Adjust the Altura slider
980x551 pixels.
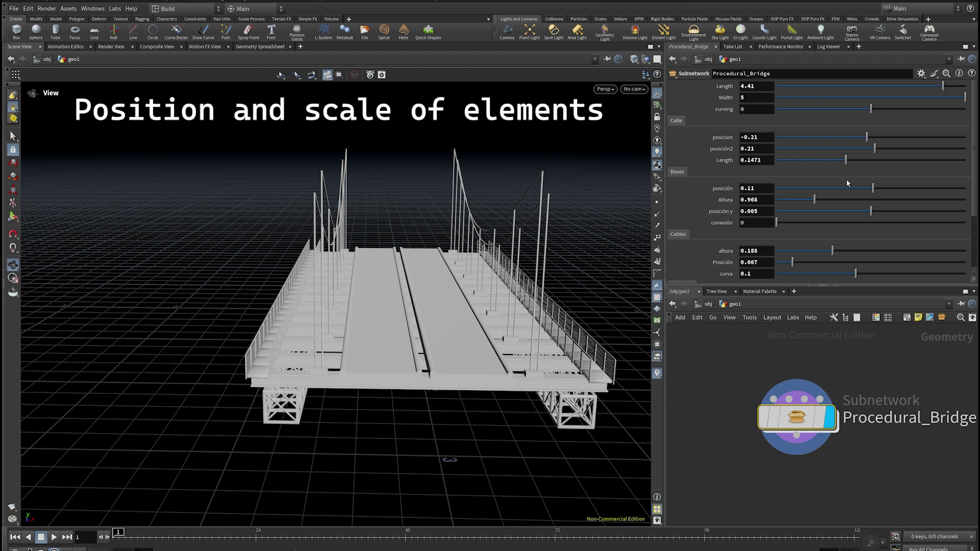[x=871, y=200]
